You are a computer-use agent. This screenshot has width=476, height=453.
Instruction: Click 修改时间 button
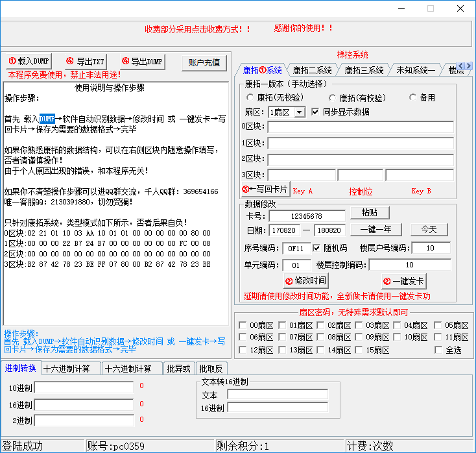pyautogui.click(x=306, y=281)
